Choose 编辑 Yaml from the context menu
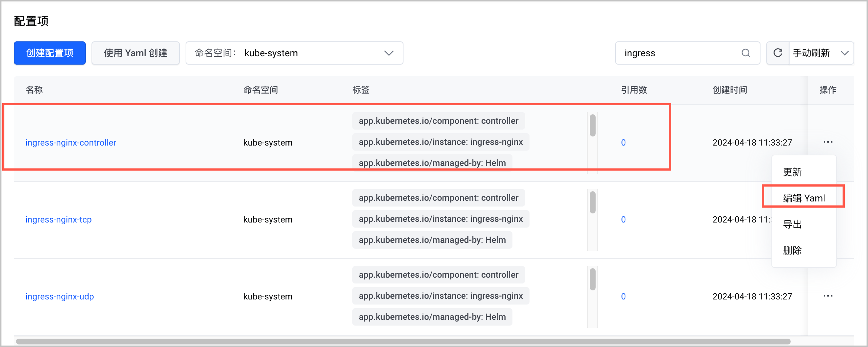The height and width of the screenshot is (347, 868). click(x=804, y=198)
